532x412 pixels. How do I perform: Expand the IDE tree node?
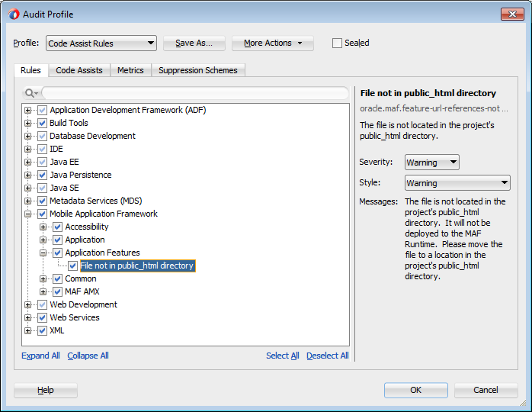tap(28, 149)
